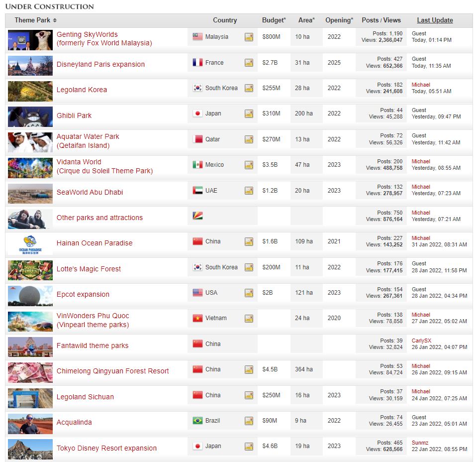Open the Legoland Sichuan thread
Viewport: 476px width, 462px height.
point(85,397)
